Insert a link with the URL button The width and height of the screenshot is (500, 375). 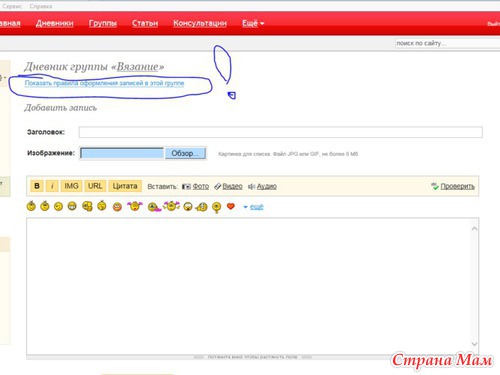point(95,186)
